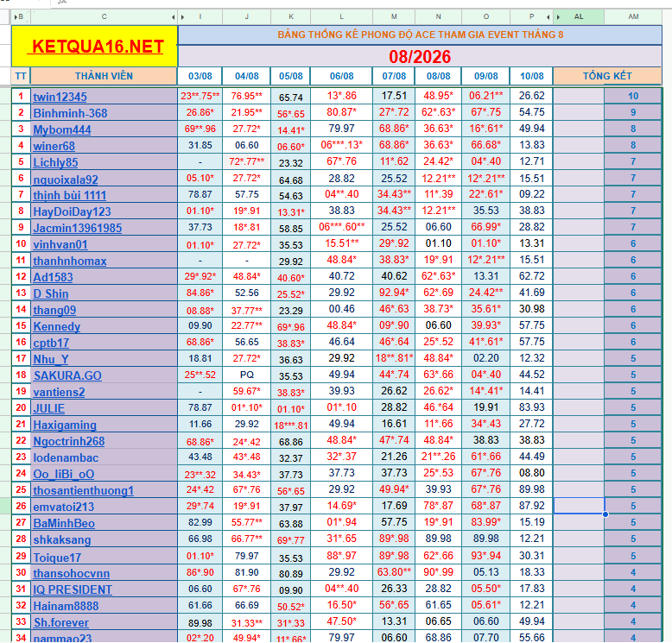Click cell 23**.75** in twin12345 row
Screen dimensions: 672x643
click(x=200, y=96)
